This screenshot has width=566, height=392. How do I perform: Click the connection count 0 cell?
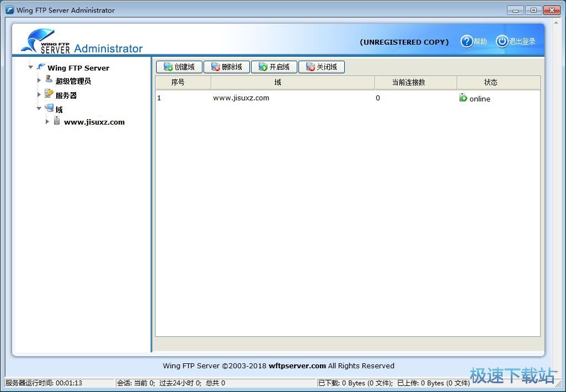377,98
